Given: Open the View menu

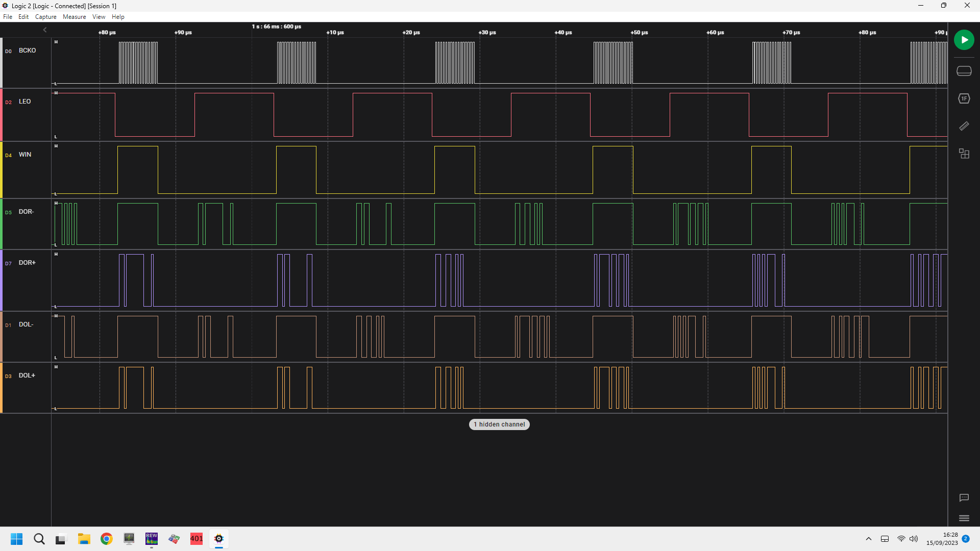Looking at the screenshot, I should [x=99, y=17].
